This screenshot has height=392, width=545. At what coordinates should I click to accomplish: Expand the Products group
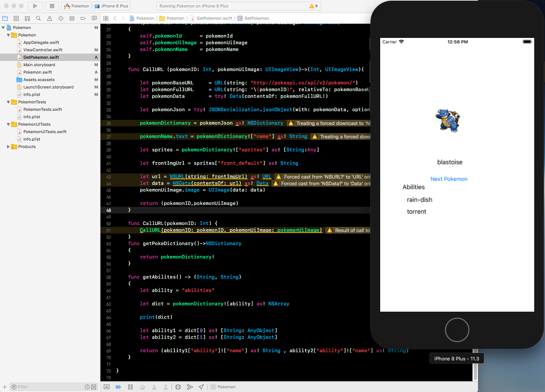(9, 147)
